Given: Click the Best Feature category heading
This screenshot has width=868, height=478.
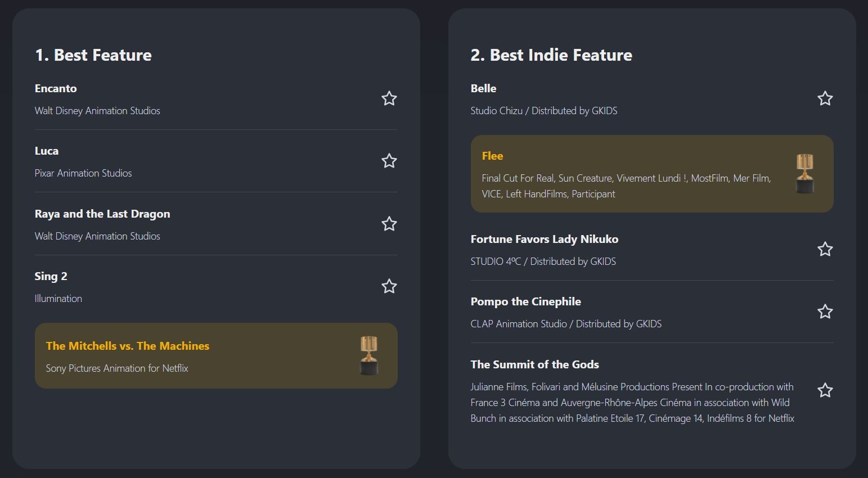Looking at the screenshot, I should (93, 55).
